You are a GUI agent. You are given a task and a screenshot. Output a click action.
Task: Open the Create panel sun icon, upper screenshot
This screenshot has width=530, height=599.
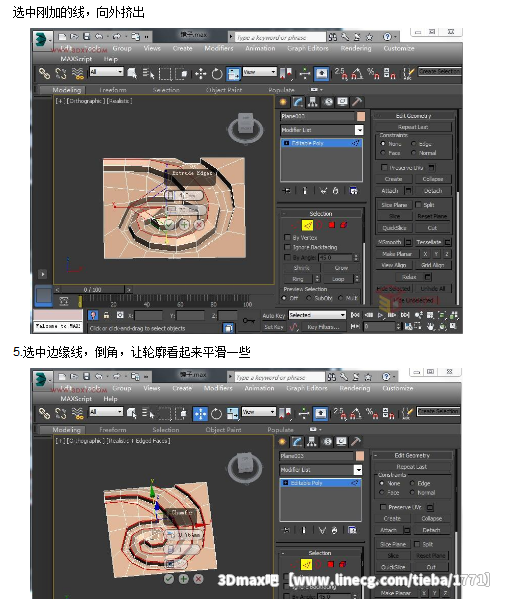coord(283,102)
